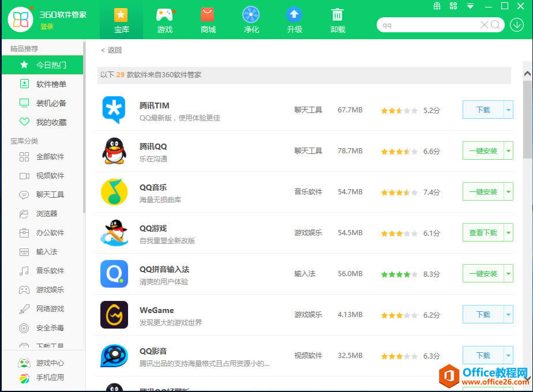Expand download options arrow for WeGame
The width and height of the screenshot is (533, 392).
[x=509, y=314]
